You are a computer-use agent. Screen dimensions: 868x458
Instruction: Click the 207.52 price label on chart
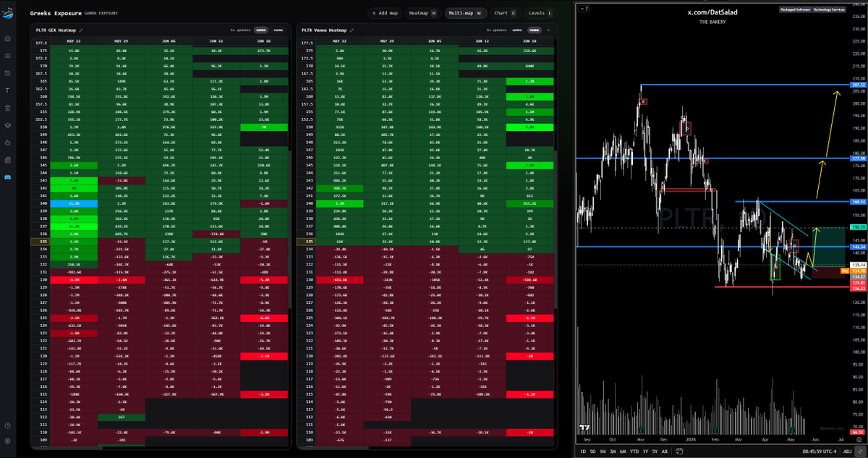[857, 85]
